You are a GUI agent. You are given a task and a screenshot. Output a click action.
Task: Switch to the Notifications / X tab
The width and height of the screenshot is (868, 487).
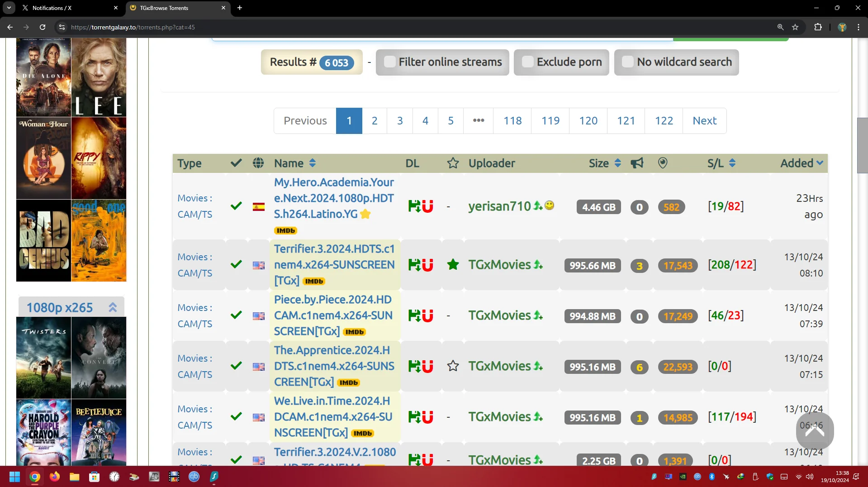70,8
